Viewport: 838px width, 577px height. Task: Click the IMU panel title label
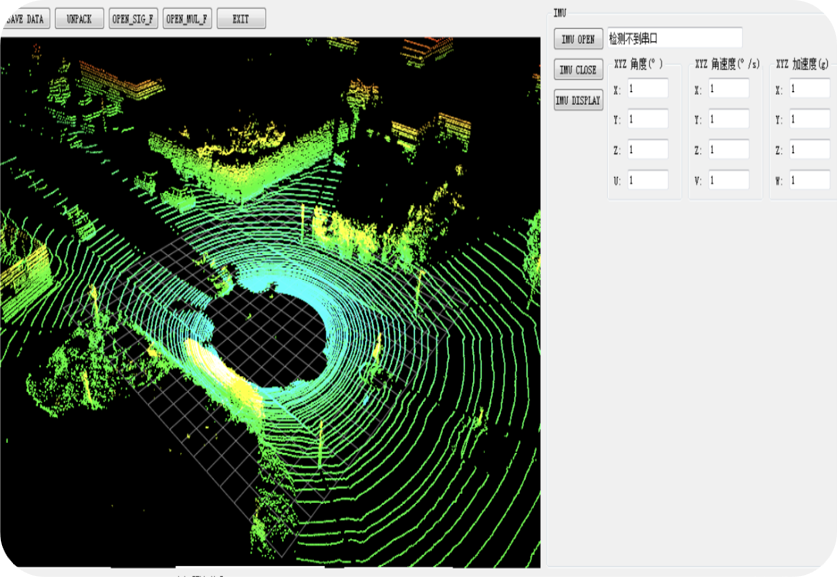coord(560,13)
